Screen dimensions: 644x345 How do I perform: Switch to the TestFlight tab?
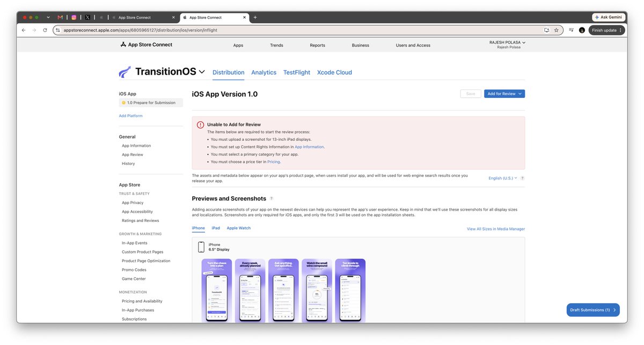297,73
